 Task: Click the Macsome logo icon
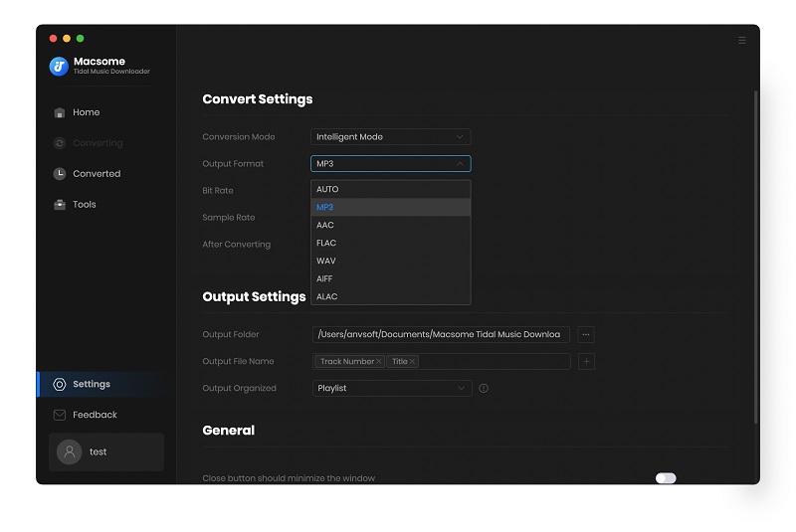click(59, 66)
